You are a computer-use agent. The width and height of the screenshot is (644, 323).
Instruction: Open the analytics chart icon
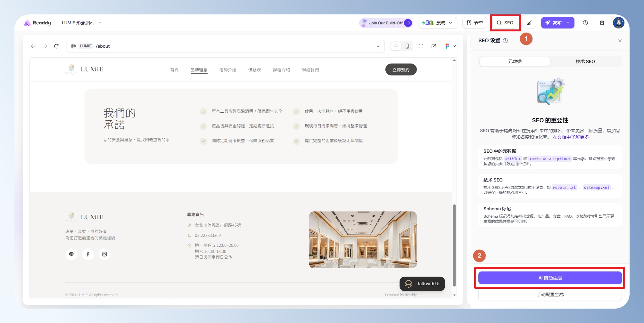coord(529,23)
